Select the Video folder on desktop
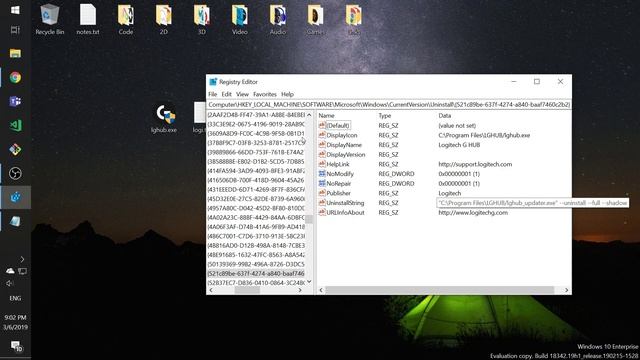Image resolution: width=640 pixels, height=360 pixels. 240,19
